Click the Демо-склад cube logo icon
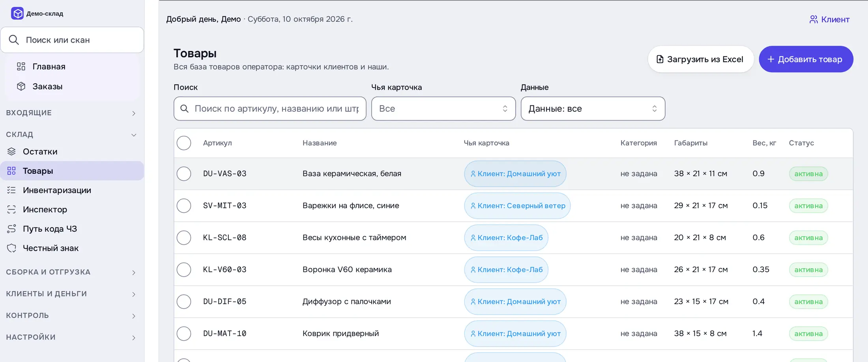 [17, 13]
